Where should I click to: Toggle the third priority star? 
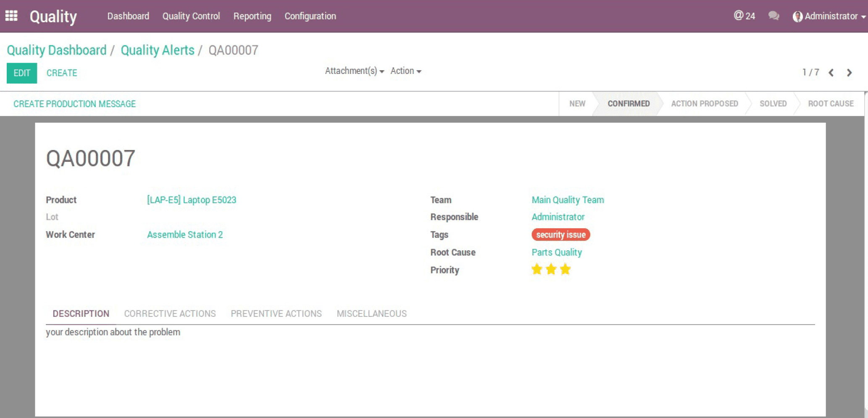[566, 269]
